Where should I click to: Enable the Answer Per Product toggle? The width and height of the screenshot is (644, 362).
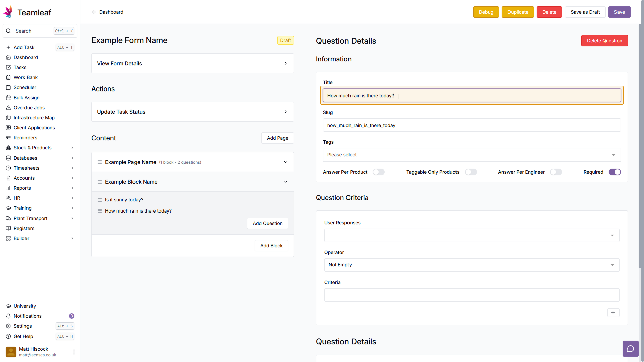click(378, 172)
